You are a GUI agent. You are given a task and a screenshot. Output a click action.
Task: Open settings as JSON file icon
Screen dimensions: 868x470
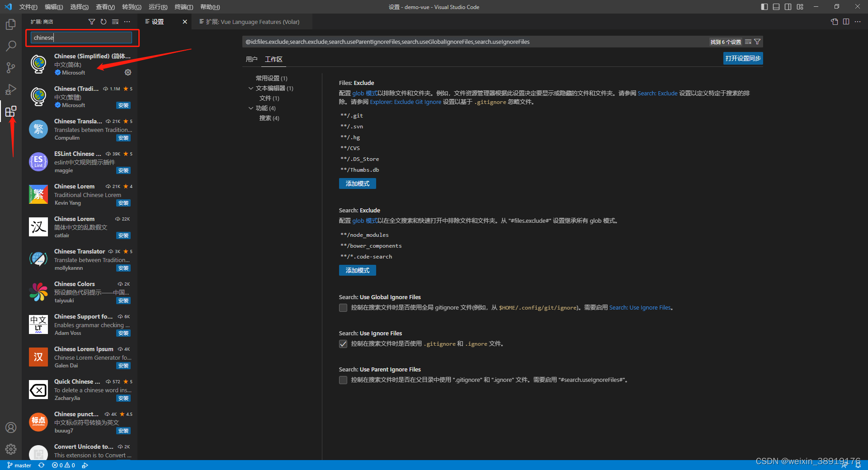[x=835, y=22]
